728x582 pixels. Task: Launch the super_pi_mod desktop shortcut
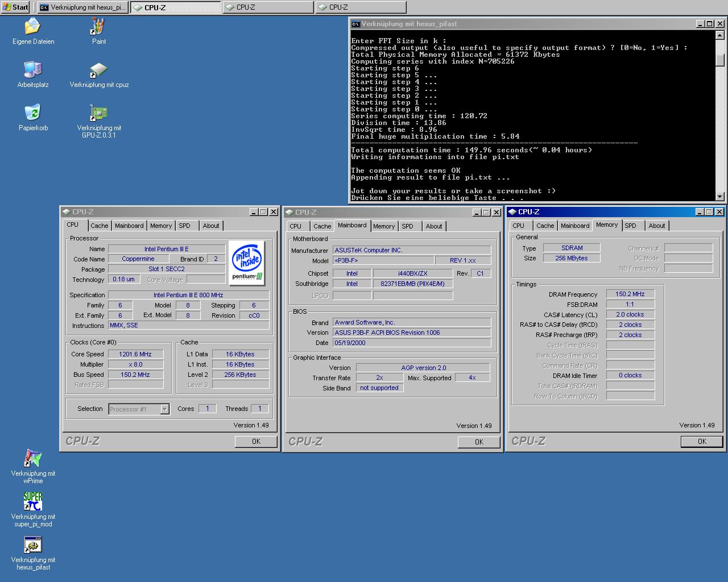point(33,501)
